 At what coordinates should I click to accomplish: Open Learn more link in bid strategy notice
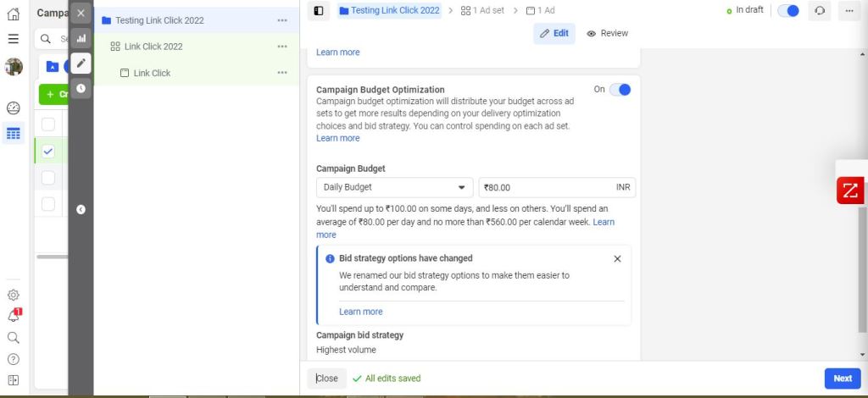coord(360,312)
